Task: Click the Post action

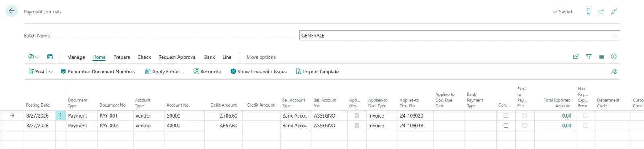Action: [37, 71]
